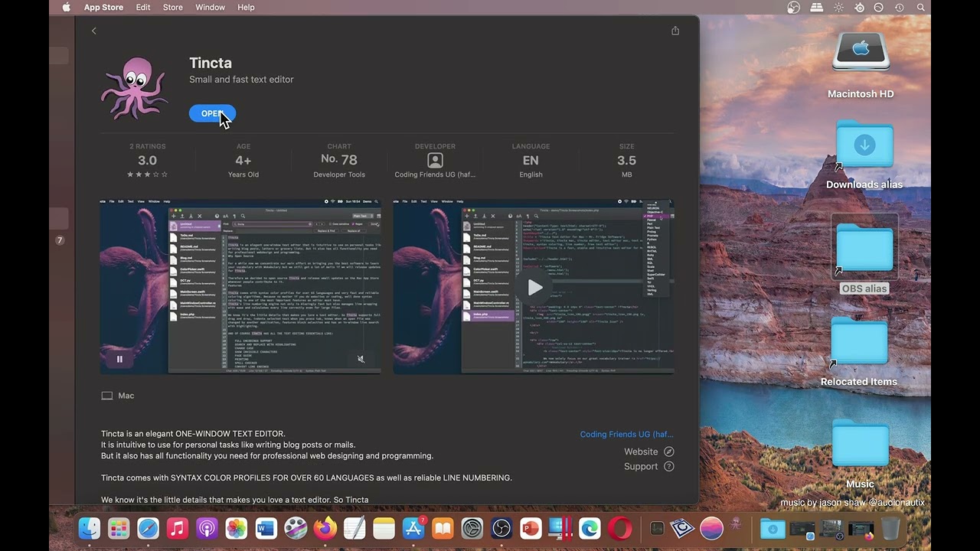Select the Downloads alias folder
Screen dimensions: 980x551
[x=864, y=144]
